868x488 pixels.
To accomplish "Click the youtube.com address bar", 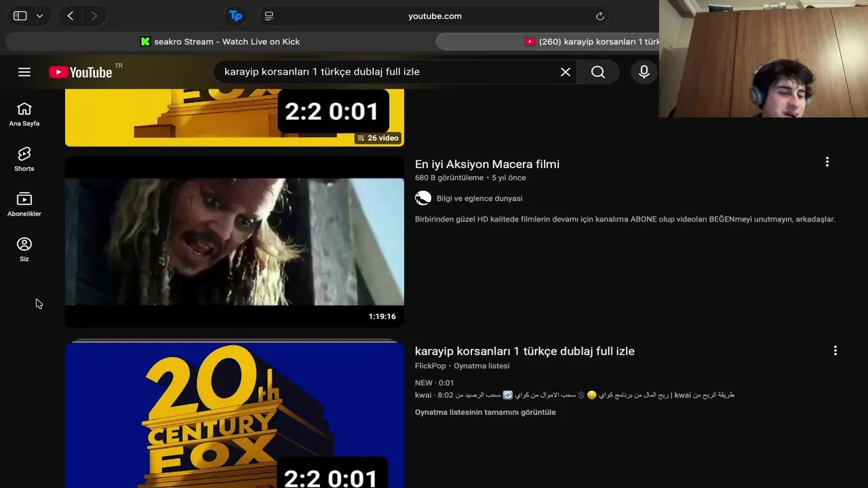I will [x=435, y=16].
